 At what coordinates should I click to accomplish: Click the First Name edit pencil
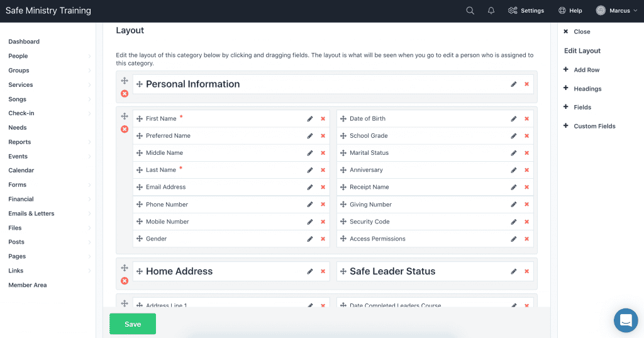tap(309, 119)
